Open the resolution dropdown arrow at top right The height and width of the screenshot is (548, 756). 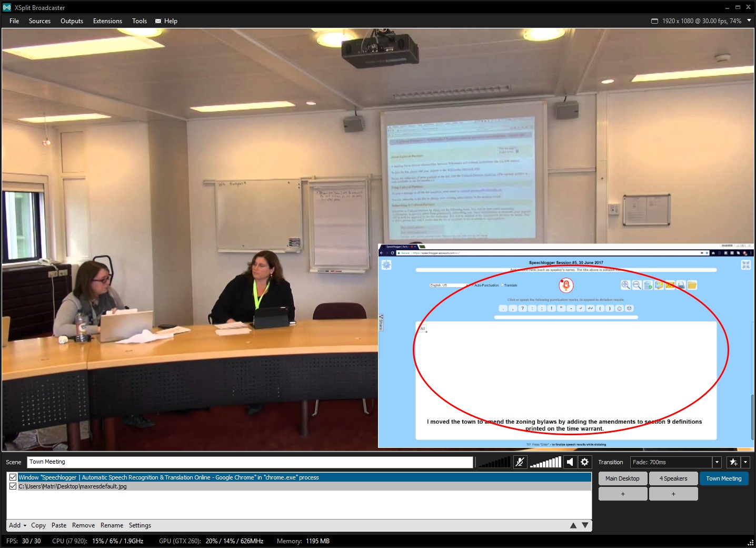coord(749,21)
